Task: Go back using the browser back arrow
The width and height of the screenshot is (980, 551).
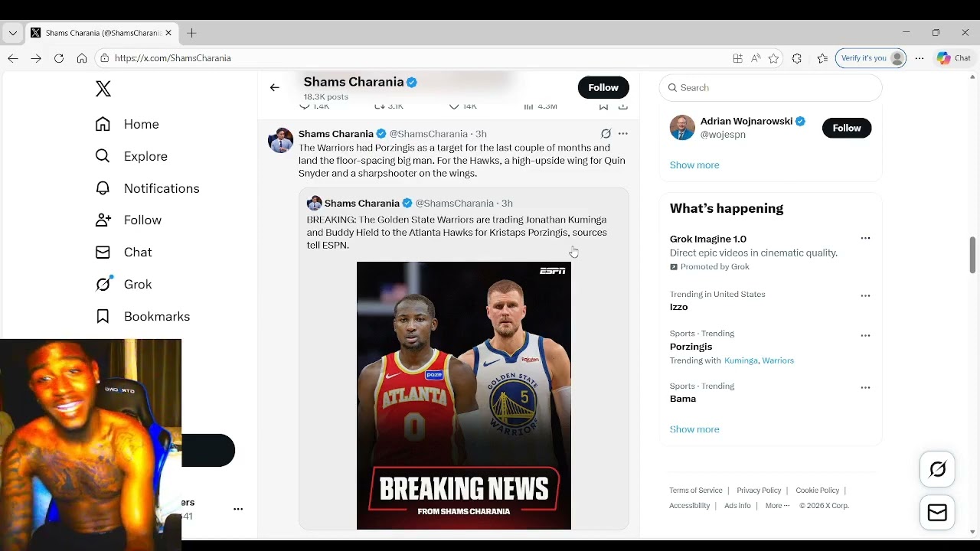Action: pos(13,58)
